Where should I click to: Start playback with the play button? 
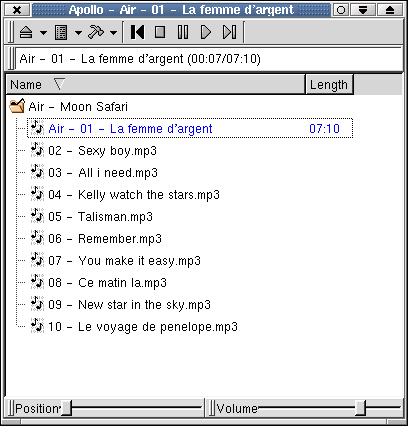coord(206,32)
